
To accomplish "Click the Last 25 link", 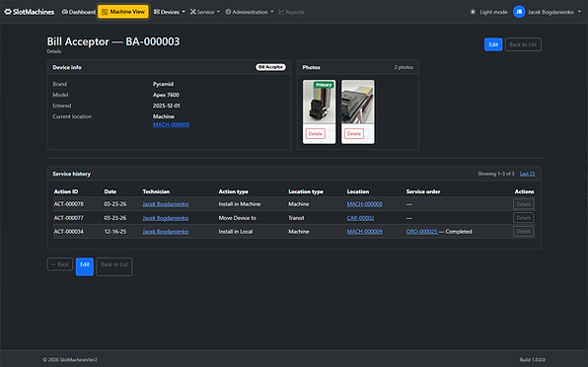I will [x=527, y=174].
